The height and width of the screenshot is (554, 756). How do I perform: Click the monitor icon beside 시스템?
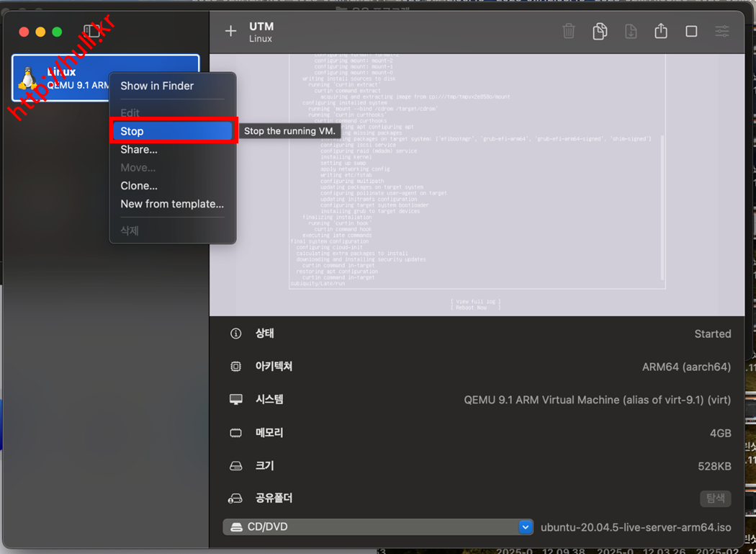click(x=235, y=400)
